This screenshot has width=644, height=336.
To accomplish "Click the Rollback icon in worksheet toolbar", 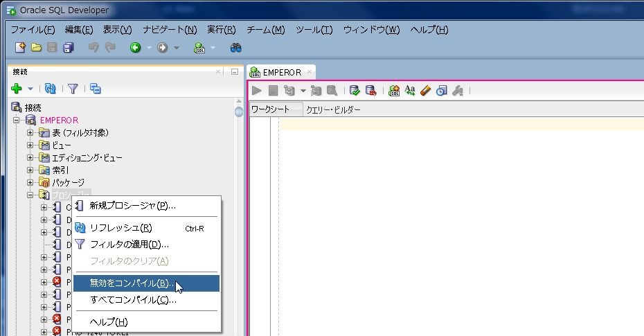I will point(370,90).
